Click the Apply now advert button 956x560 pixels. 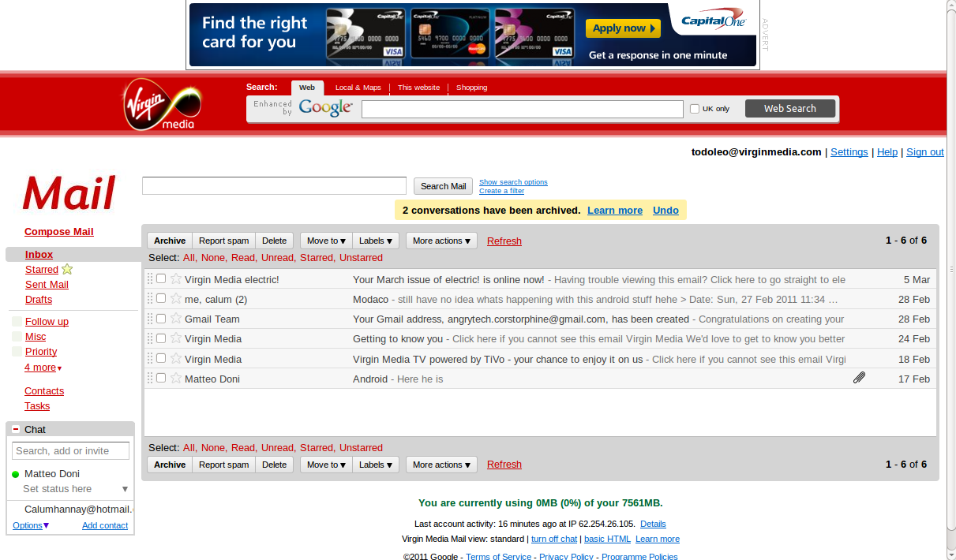(x=623, y=28)
